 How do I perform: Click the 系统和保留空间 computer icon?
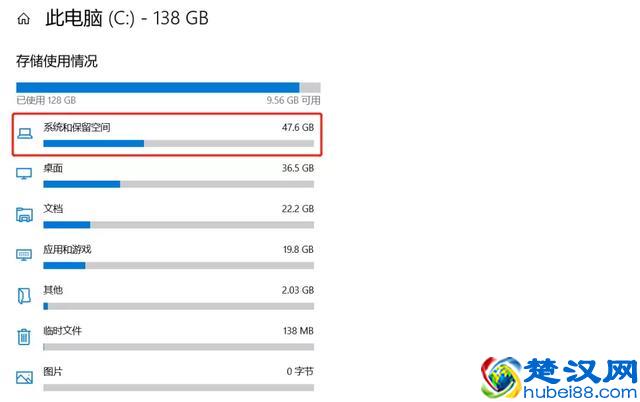(25, 135)
